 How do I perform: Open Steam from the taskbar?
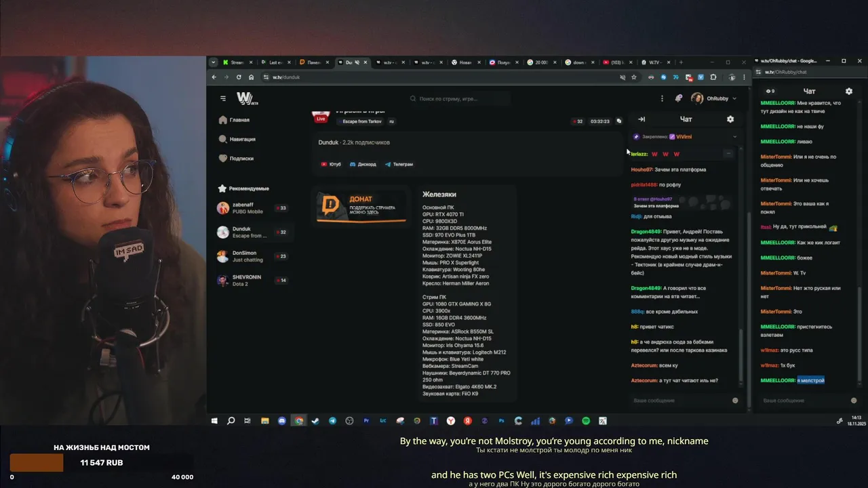[315, 421]
